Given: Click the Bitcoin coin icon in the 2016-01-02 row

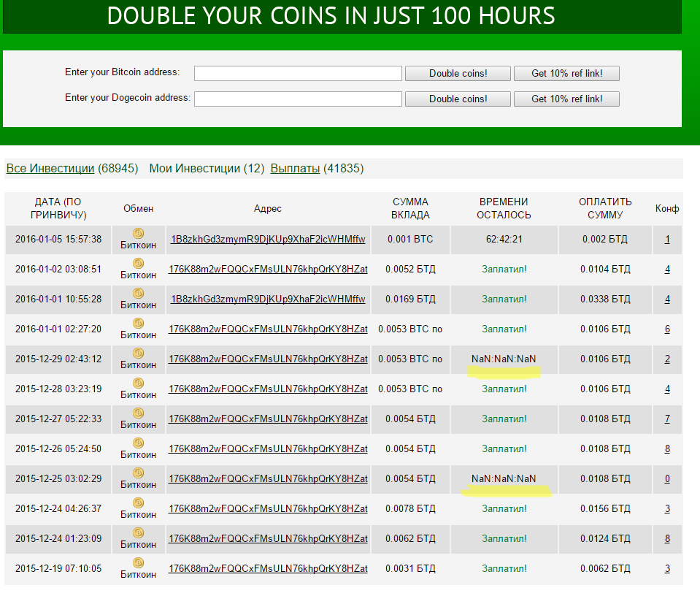Looking at the screenshot, I should [138, 263].
